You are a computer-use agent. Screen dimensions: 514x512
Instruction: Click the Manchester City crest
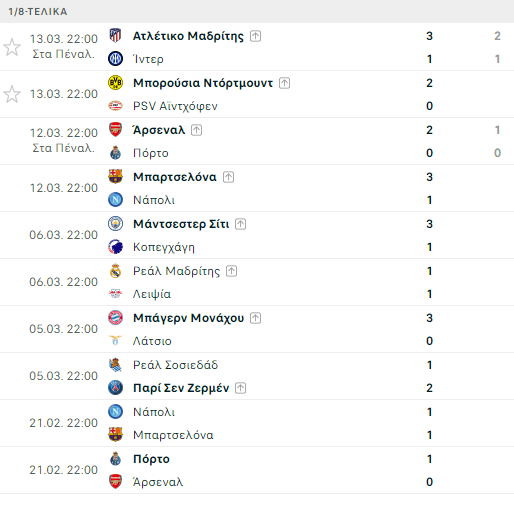tap(115, 223)
